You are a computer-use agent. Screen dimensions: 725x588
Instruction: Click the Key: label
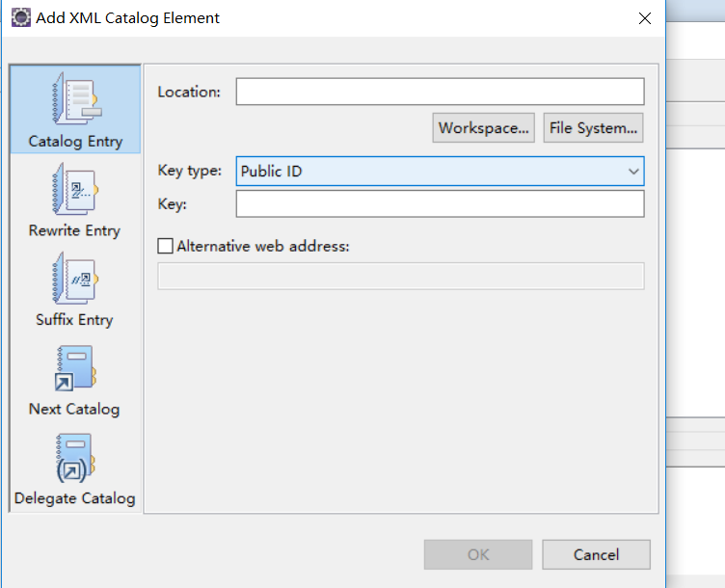172,203
